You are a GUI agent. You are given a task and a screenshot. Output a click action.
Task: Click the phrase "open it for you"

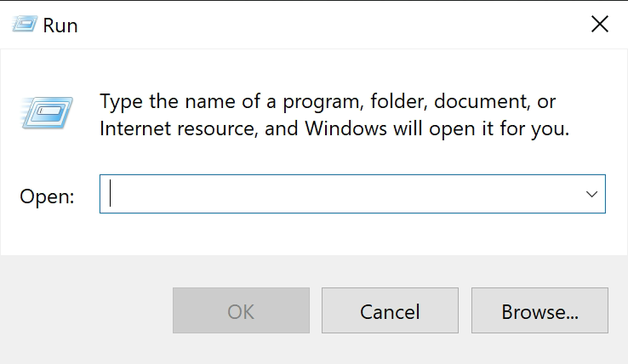[x=499, y=129]
